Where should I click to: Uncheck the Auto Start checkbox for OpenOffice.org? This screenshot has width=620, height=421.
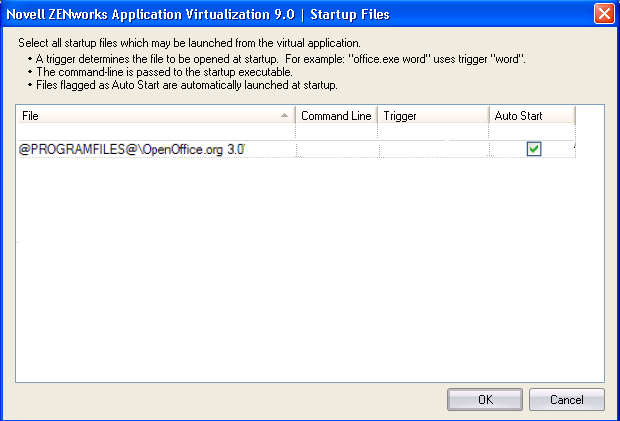[534, 149]
